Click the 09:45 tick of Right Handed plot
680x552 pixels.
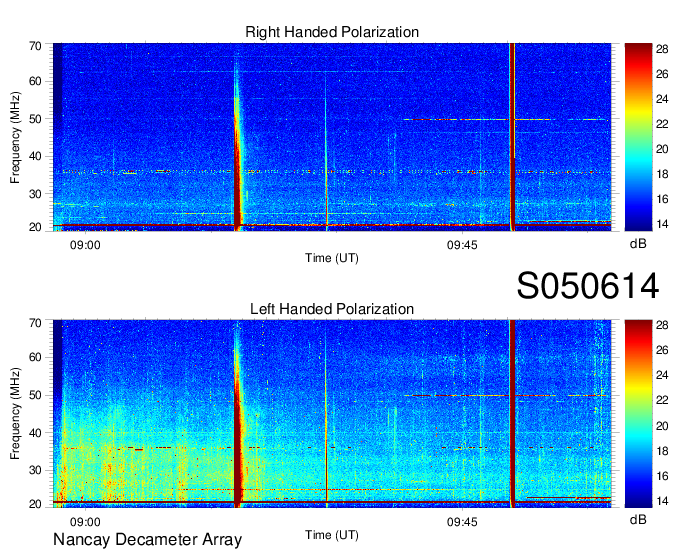[462, 245]
